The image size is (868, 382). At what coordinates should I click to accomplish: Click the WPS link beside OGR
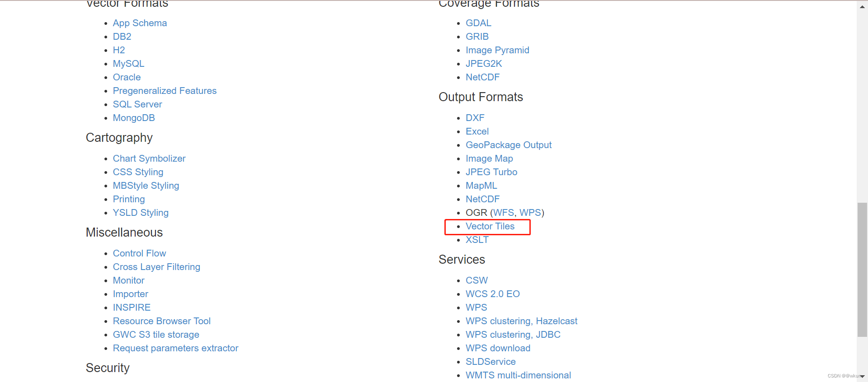(x=530, y=213)
